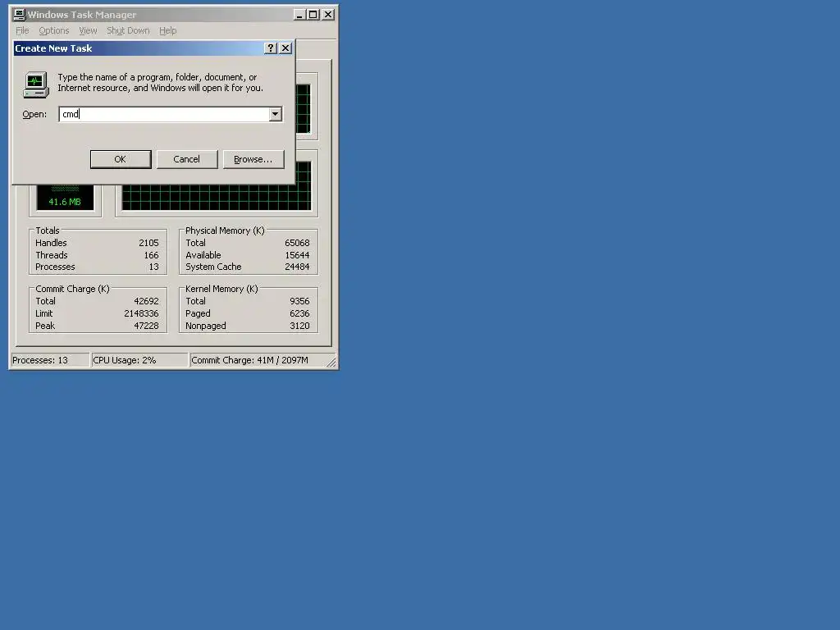Image resolution: width=840 pixels, height=630 pixels.
Task: Close the Create New Task dialog
Action: point(285,48)
